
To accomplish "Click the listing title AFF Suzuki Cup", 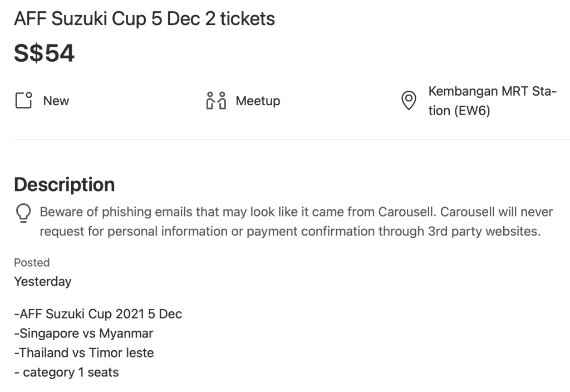I will point(144,19).
